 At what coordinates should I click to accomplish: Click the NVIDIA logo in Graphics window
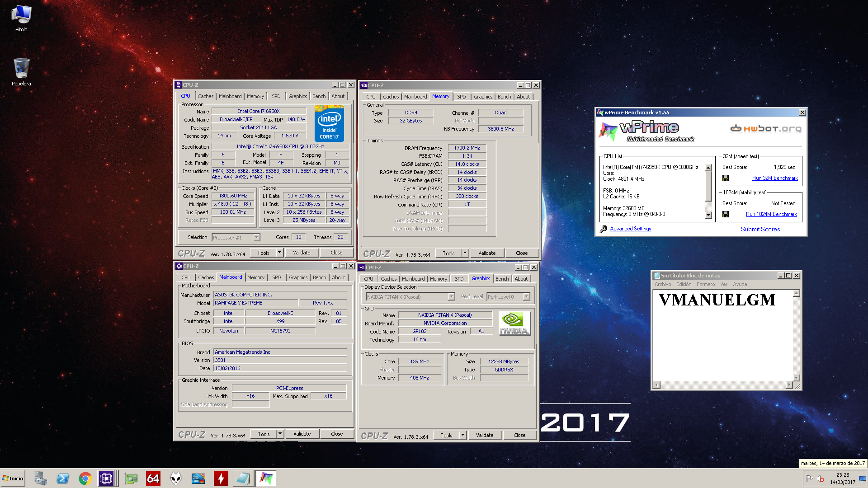[514, 323]
